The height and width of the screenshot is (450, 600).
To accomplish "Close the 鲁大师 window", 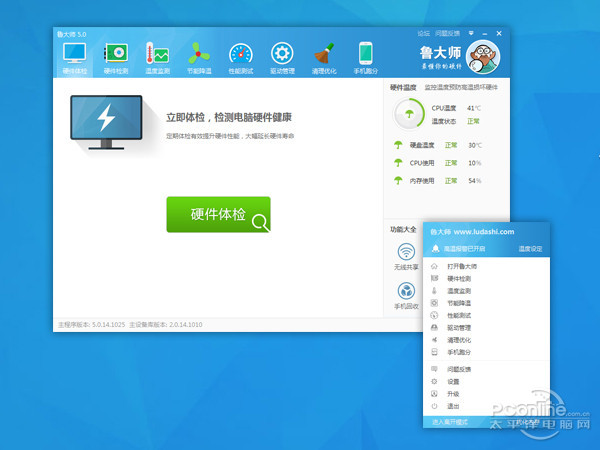I will point(499,33).
